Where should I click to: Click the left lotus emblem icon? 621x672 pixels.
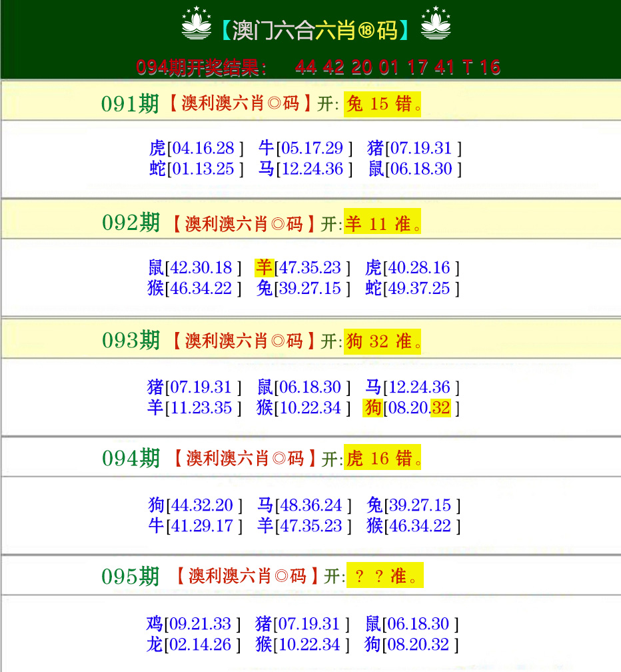[x=197, y=23]
